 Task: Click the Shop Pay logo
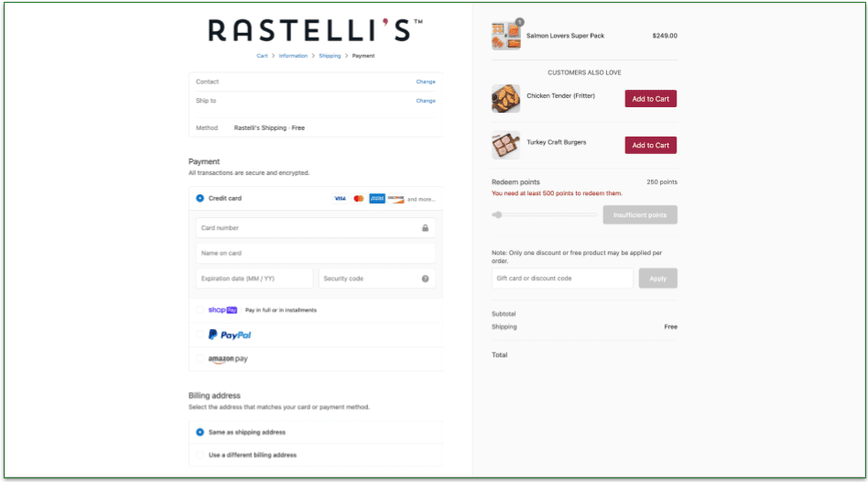click(222, 310)
